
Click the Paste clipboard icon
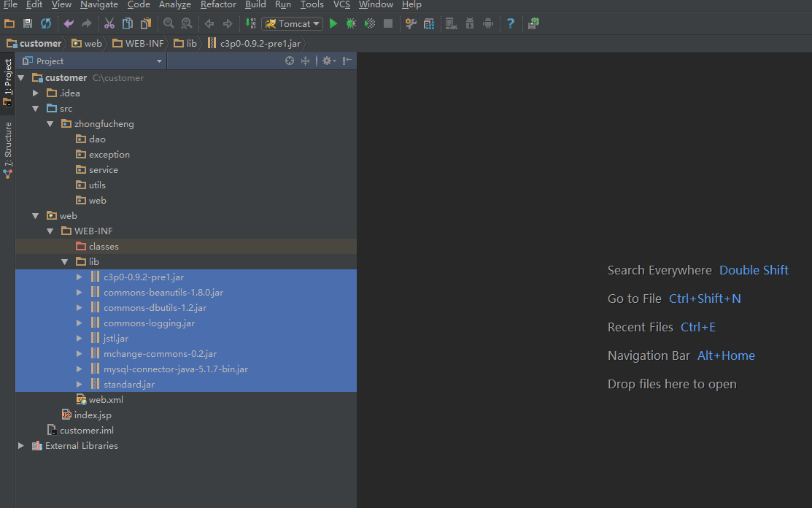[146, 24]
